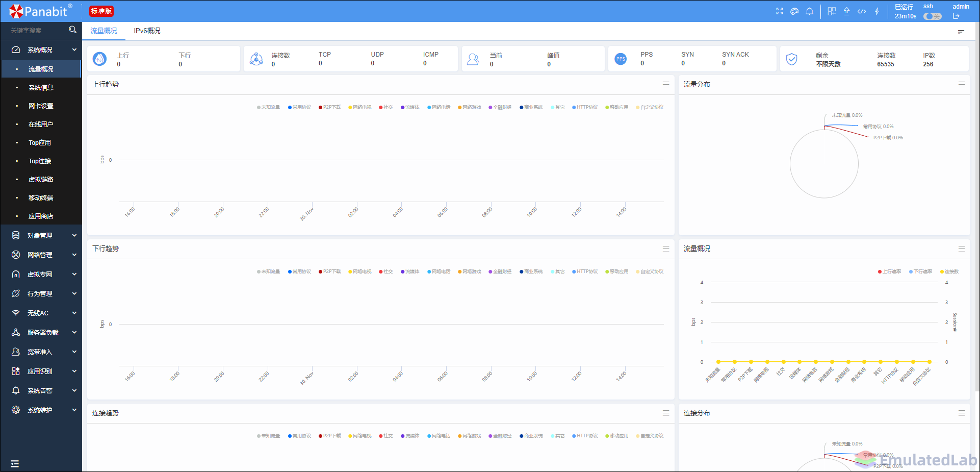Click the Panabit logo
Image resolution: width=980 pixels, height=472 pixels.
click(41, 11)
